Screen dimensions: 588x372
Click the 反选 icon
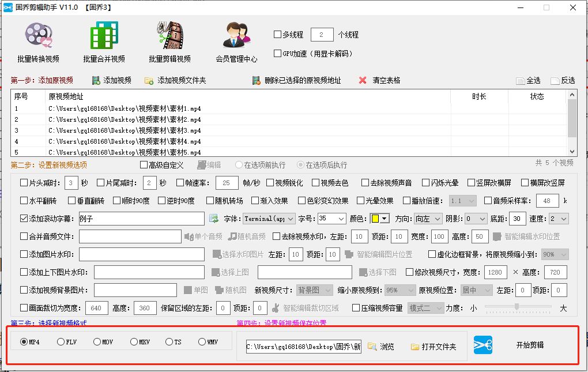point(555,81)
